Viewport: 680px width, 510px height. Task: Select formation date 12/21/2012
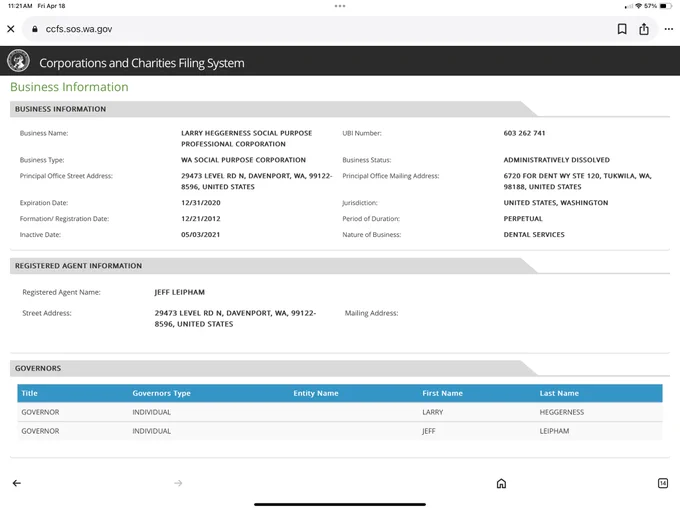(201, 219)
